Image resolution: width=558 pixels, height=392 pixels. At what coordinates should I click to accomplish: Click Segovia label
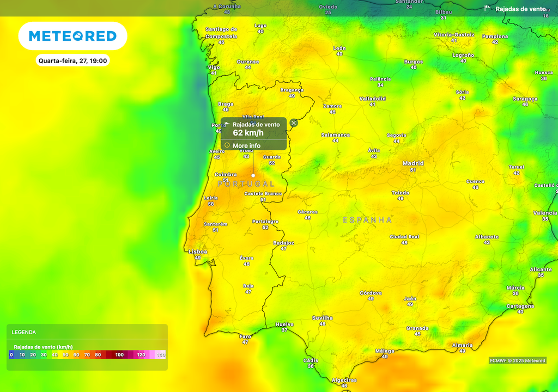click(397, 135)
